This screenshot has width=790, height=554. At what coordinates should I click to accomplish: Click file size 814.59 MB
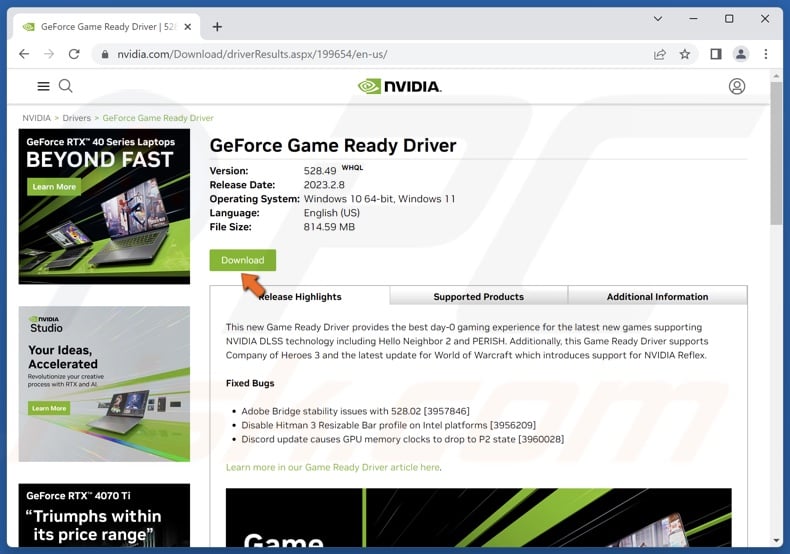pyautogui.click(x=329, y=227)
